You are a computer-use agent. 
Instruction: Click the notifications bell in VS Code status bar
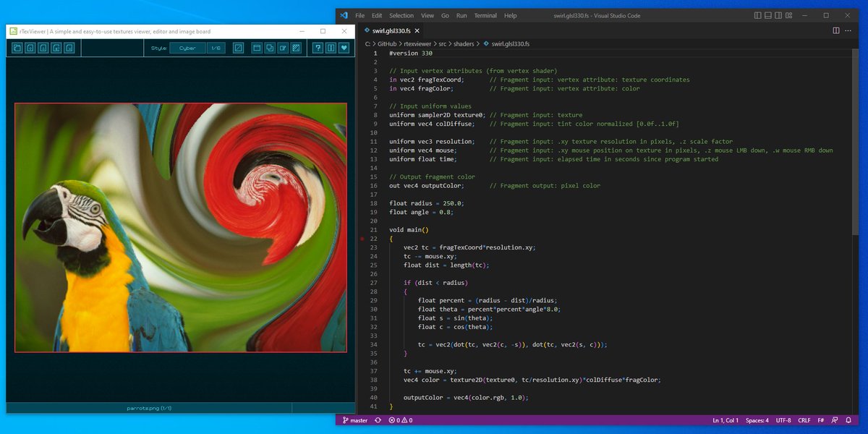click(848, 420)
